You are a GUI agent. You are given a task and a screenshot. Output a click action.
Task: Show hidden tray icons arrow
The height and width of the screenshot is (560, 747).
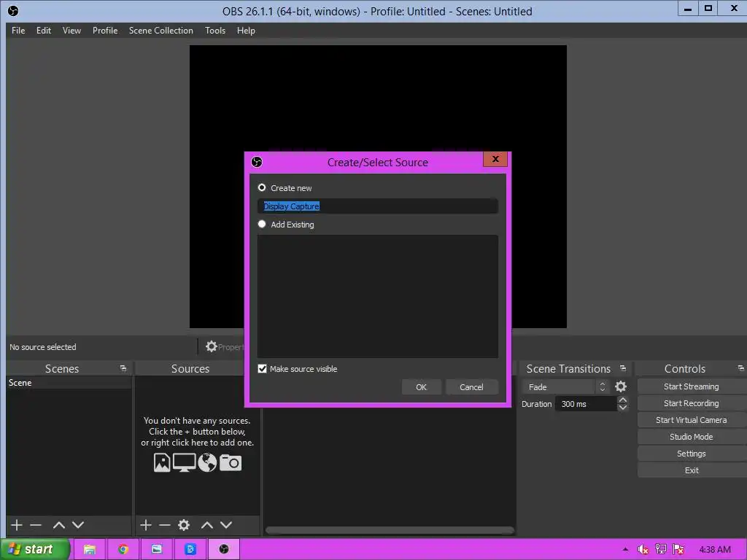click(x=625, y=550)
